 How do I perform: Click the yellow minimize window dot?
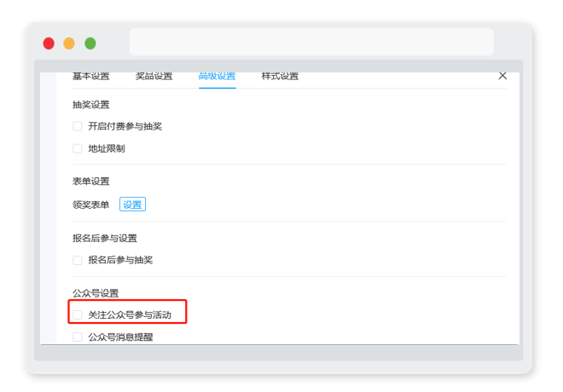coord(69,43)
